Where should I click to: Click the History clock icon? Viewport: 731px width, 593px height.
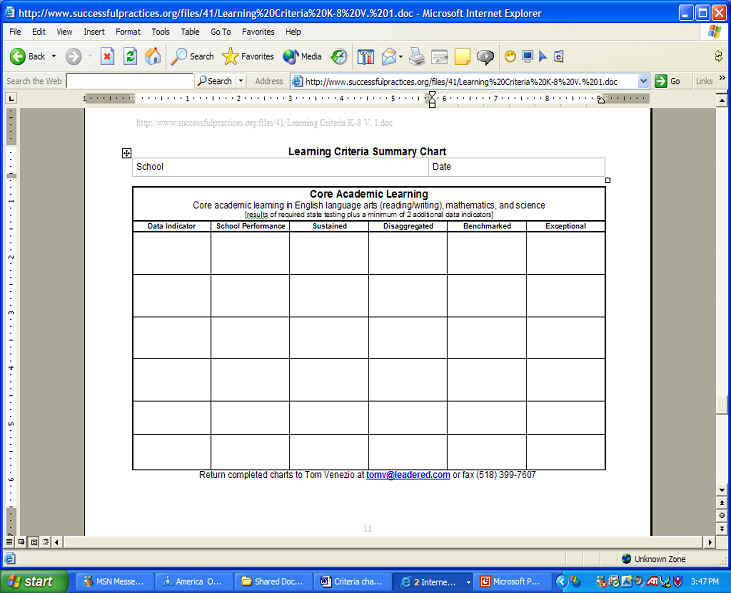(339, 57)
